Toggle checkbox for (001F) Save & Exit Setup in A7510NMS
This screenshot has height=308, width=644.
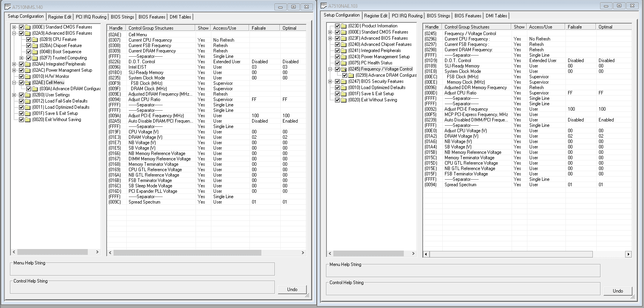click(22, 113)
